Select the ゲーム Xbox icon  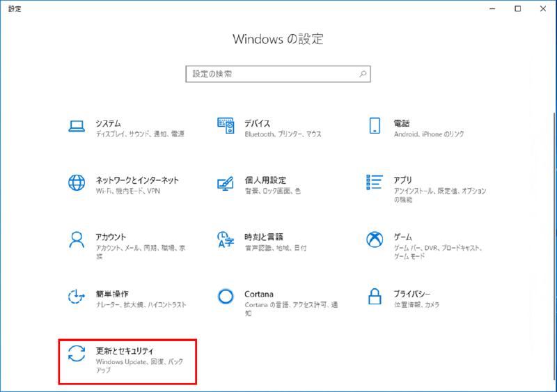(x=375, y=240)
